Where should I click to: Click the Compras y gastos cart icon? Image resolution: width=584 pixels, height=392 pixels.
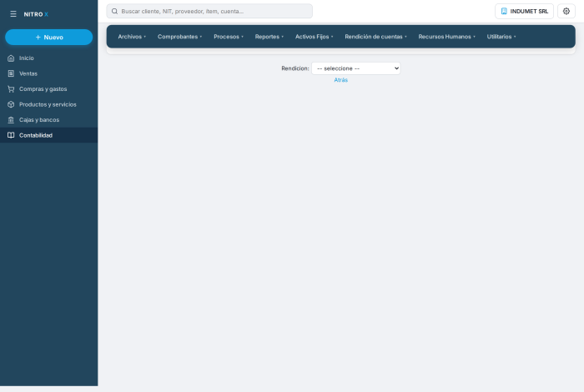pyautogui.click(x=11, y=89)
